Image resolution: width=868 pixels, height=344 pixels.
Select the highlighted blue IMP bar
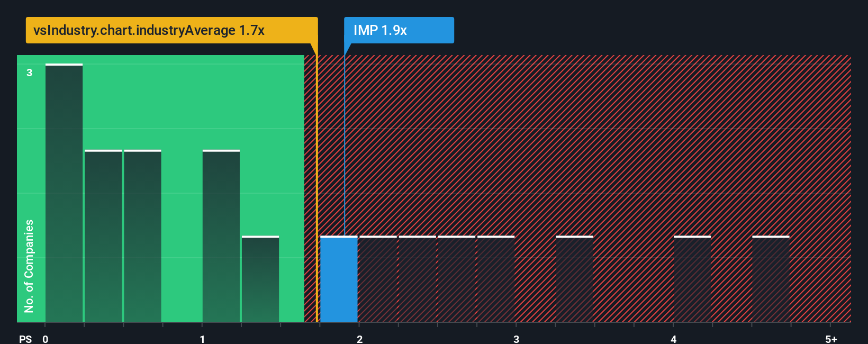tap(339, 279)
